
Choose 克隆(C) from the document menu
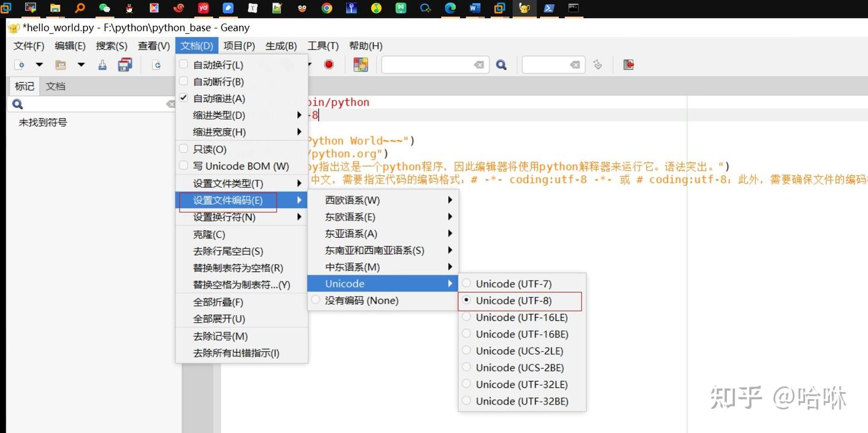242,234
